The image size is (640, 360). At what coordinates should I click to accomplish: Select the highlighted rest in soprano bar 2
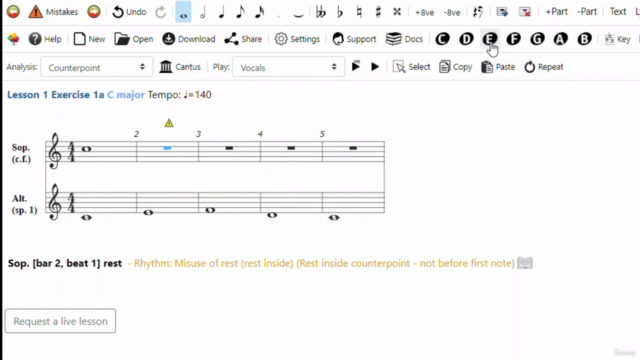[x=167, y=148]
